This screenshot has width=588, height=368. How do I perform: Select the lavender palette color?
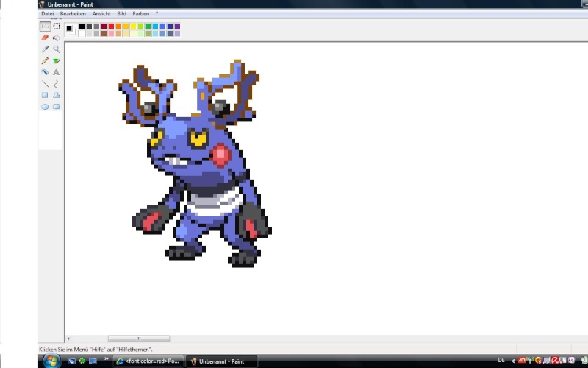point(177,33)
